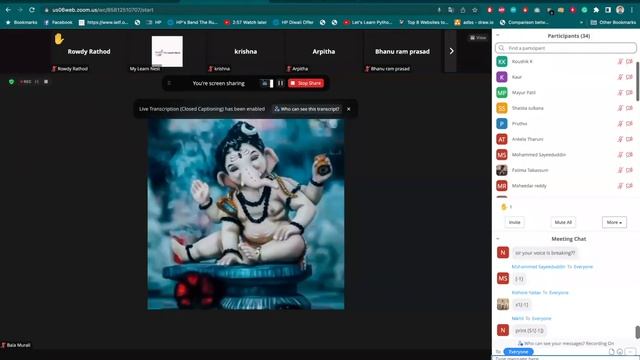Open the Facebook bookmark
Viewport: 640px width, 360px height.
pyautogui.click(x=58, y=22)
